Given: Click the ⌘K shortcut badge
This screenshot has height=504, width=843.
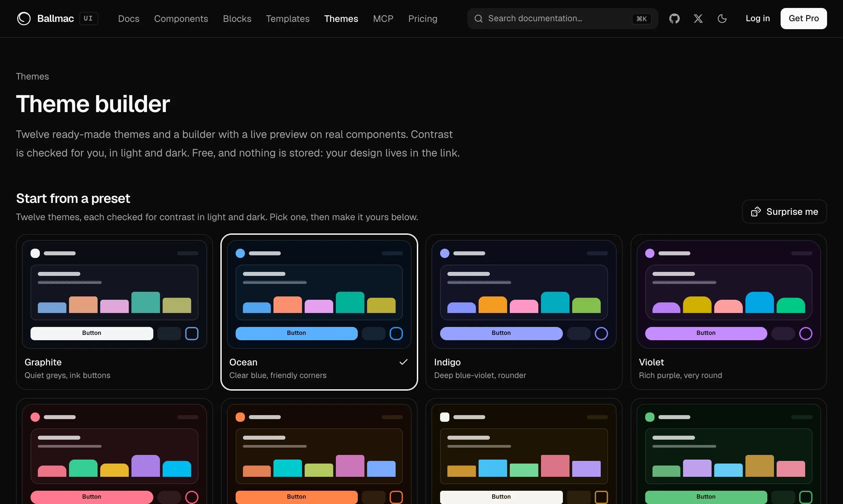Looking at the screenshot, I should pyautogui.click(x=642, y=19).
